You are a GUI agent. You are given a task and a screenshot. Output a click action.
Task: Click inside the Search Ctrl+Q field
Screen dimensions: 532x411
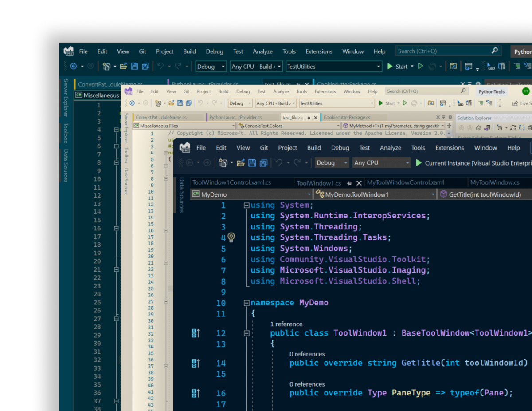click(x=439, y=51)
